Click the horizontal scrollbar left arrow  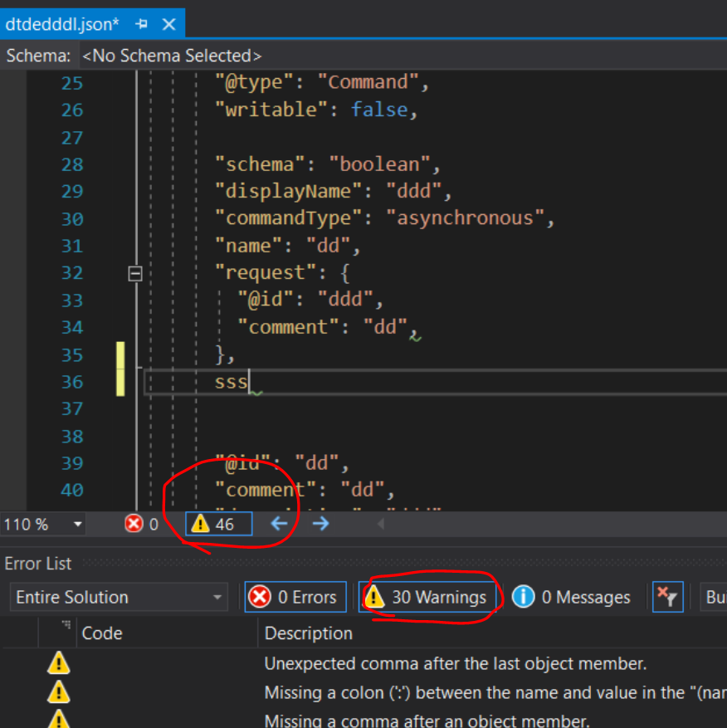click(381, 524)
